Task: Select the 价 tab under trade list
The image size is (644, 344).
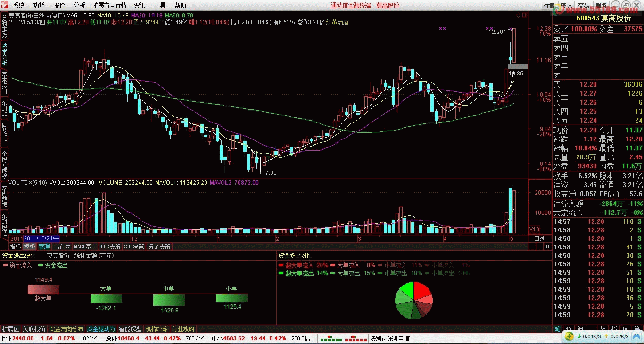Action: (569, 328)
